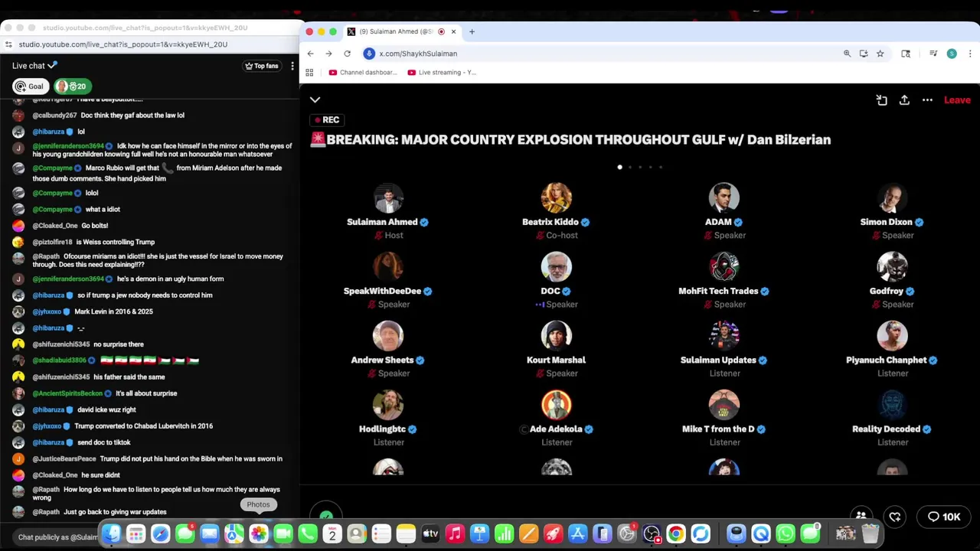This screenshot has width=980, height=551.
Task: Click the name Andrew Sheets
Action: [x=382, y=360]
